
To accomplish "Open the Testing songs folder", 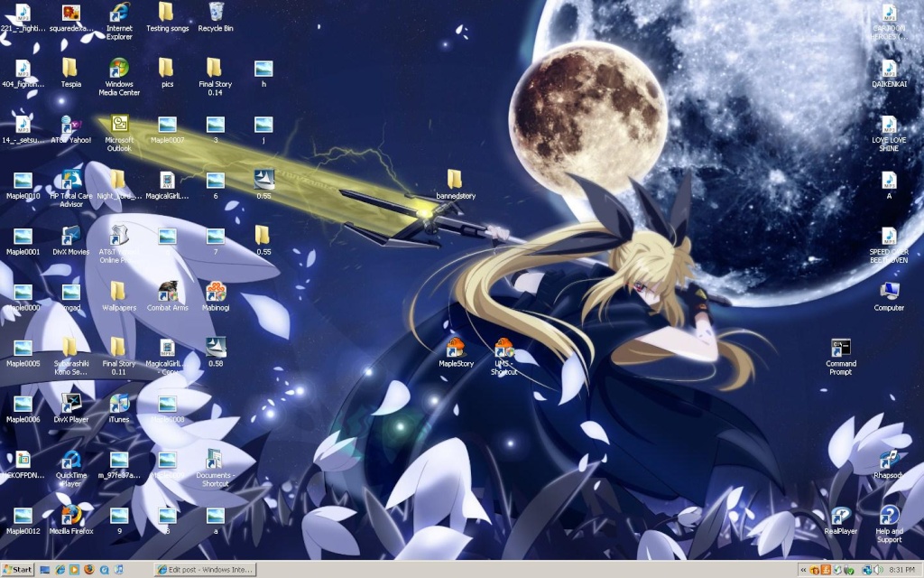I will coord(167,17).
